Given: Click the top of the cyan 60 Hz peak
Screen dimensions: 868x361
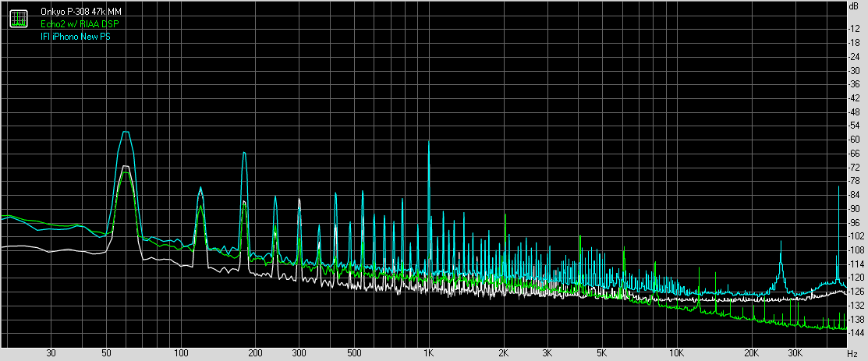Looking at the screenshot, I should coord(125,132).
